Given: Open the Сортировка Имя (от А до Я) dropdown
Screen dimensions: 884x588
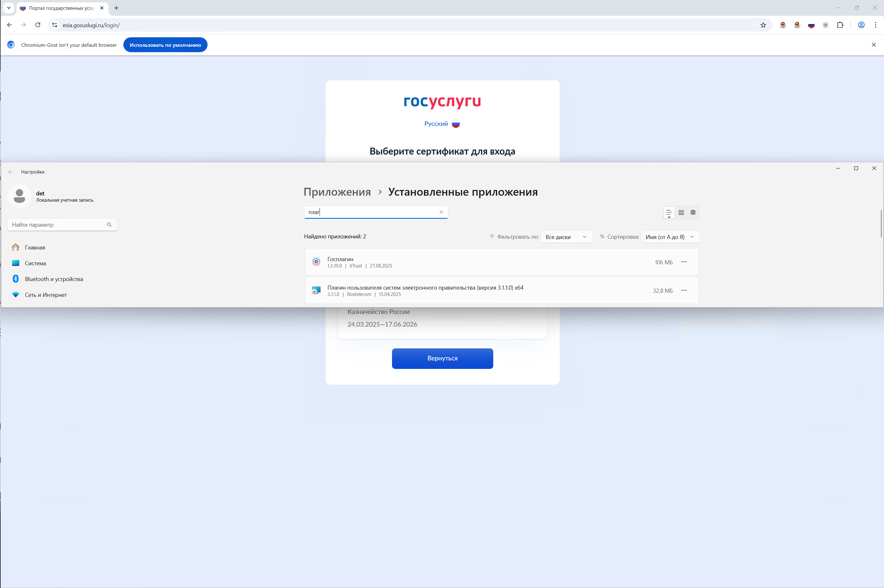Looking at the screenshot, I should point(670,237).
